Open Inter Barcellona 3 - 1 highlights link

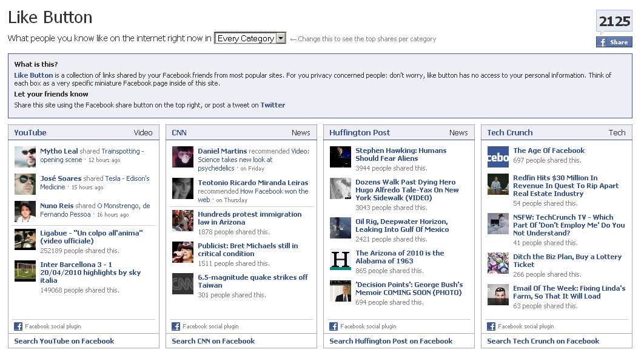point(90,272)
